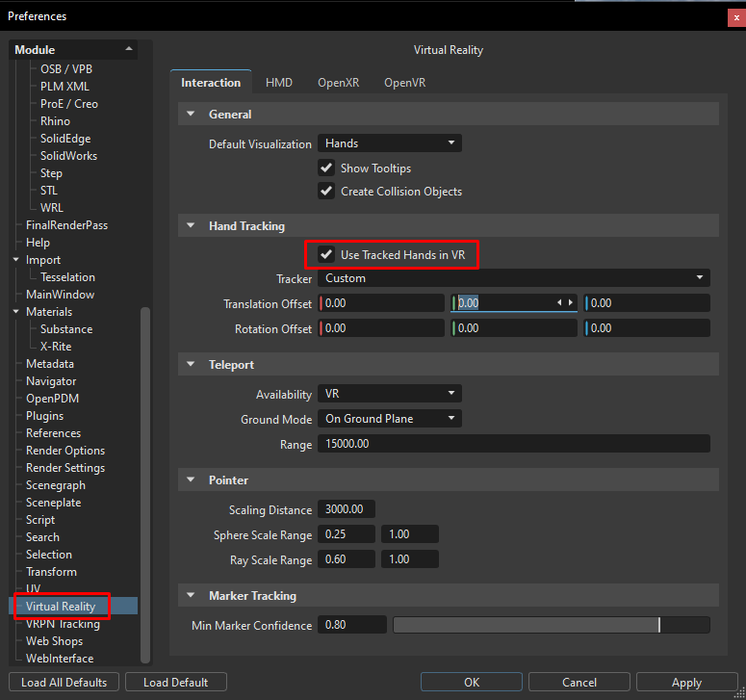
Task: Collapse the Teleport section arrow
Action: [x=189, y=365]
